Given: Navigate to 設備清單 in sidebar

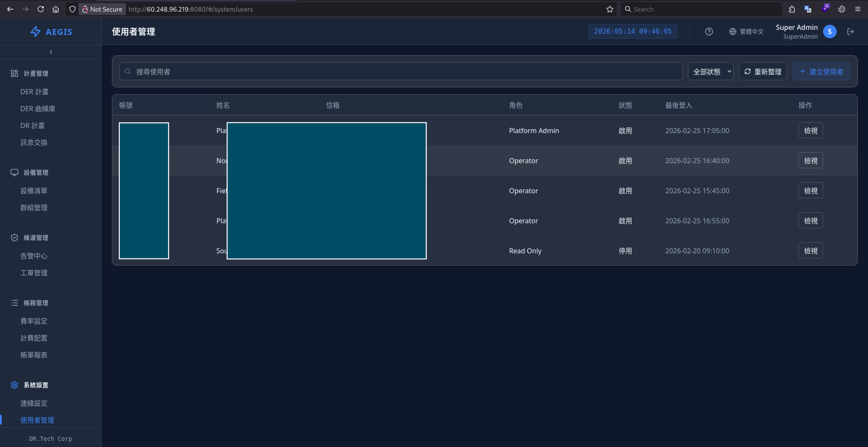Looking at the screenshot, I should tap(34, 191).
